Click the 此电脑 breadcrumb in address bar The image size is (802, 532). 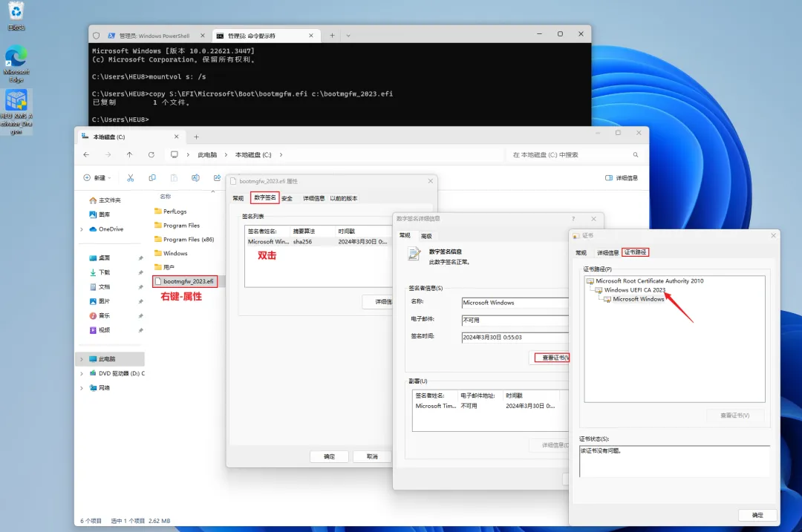[x=207, y=154]
